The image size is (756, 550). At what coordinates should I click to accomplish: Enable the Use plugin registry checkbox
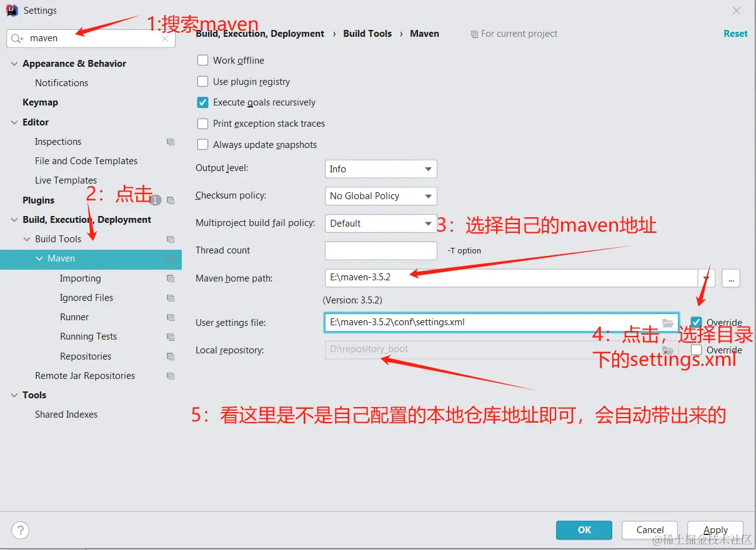(x=202, y=82)
